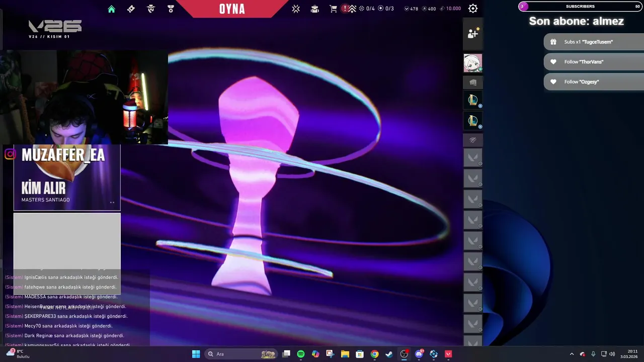
Task: Open Microsoft Store from the taskbar
Action: pyautogui.click(x=360, y=354)
